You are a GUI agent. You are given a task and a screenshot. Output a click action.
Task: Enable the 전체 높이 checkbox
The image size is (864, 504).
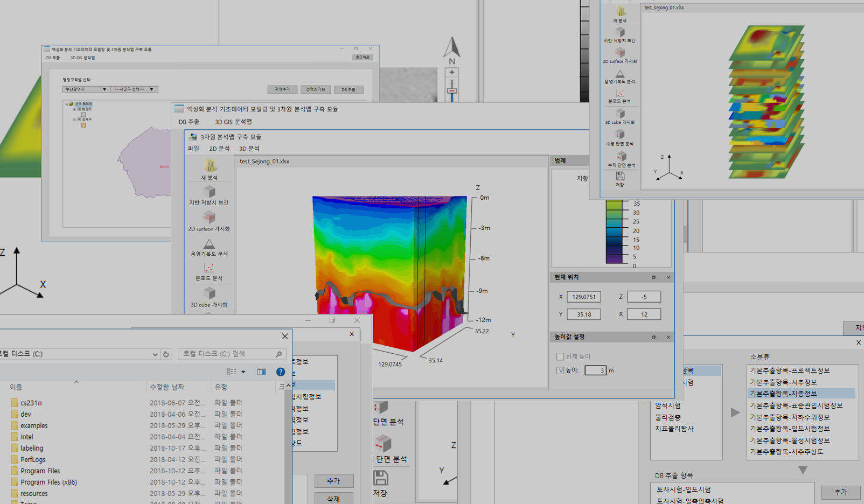click(x=560, y=356)
